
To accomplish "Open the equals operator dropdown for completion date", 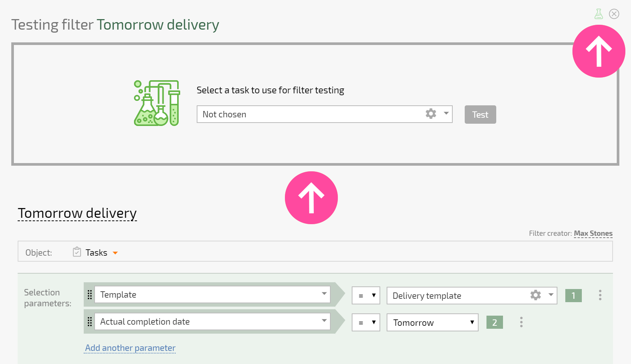I will click(x=366, y=322).
